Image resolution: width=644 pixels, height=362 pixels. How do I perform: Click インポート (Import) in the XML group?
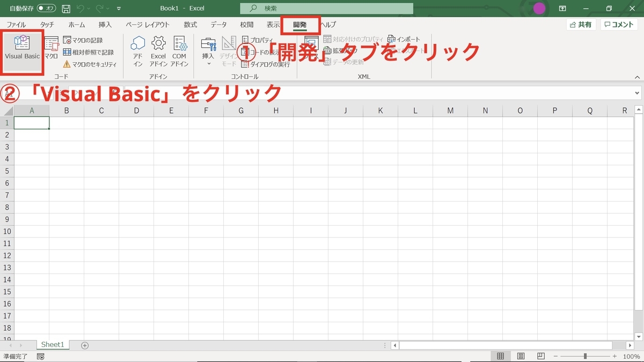click(404, 40)
